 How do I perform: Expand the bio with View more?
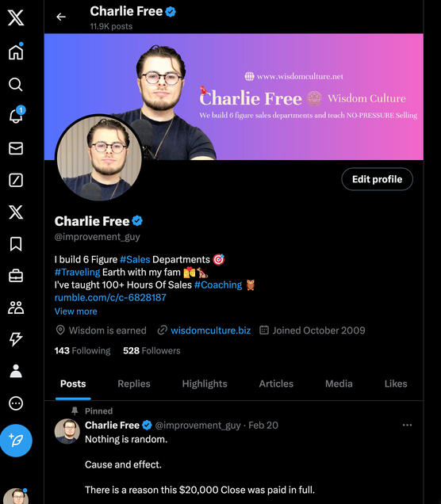[x=76, y=311]
